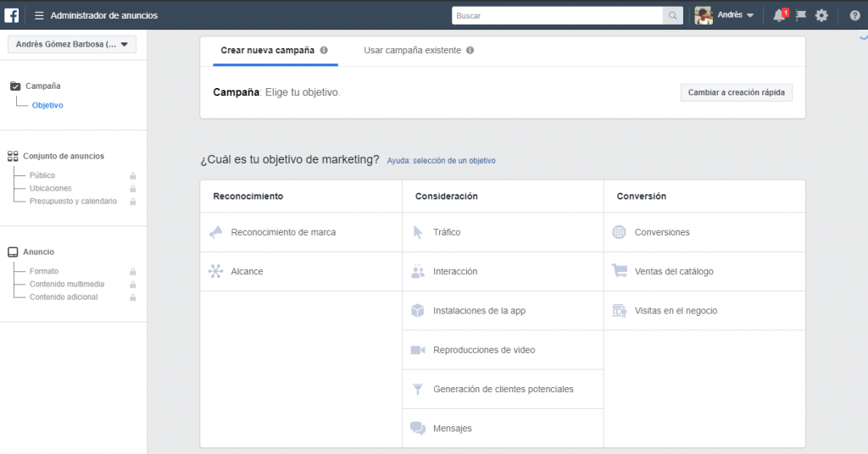
Task: Choose Reproducciones de video objective
Action: coord(503,350)
